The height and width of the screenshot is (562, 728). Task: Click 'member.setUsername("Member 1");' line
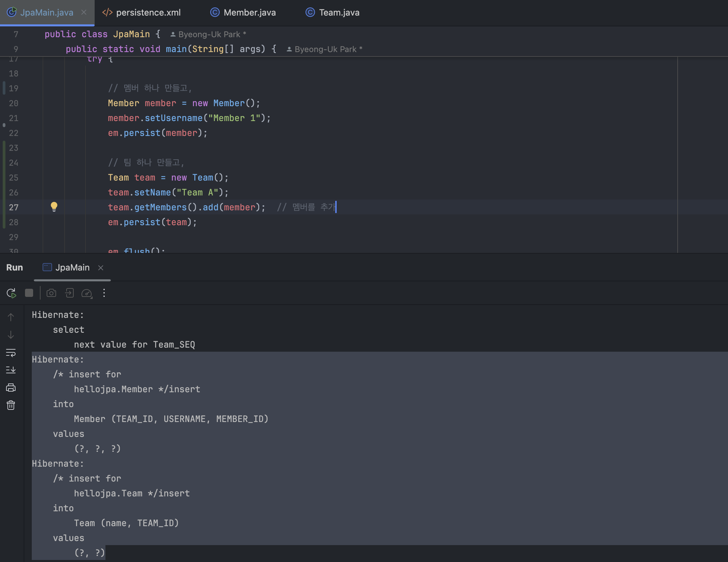tap(189, 118)
